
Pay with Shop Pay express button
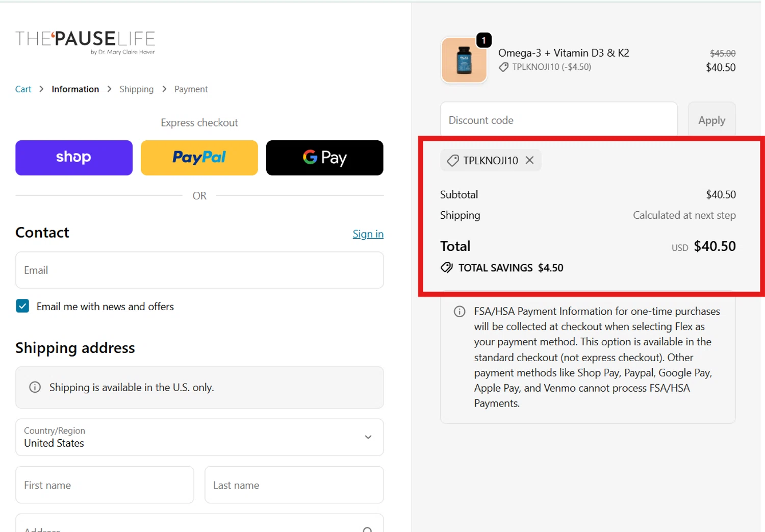74,158
